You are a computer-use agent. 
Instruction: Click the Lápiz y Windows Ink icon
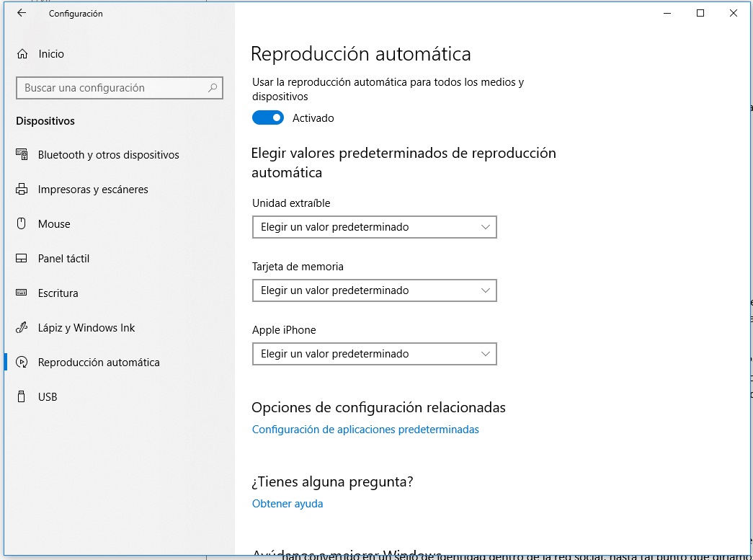(x=22, y=328)
